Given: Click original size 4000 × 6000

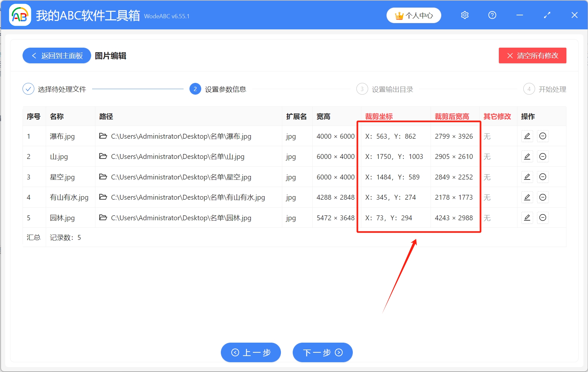Looking at the screenshot, I should tap(335, 136).
